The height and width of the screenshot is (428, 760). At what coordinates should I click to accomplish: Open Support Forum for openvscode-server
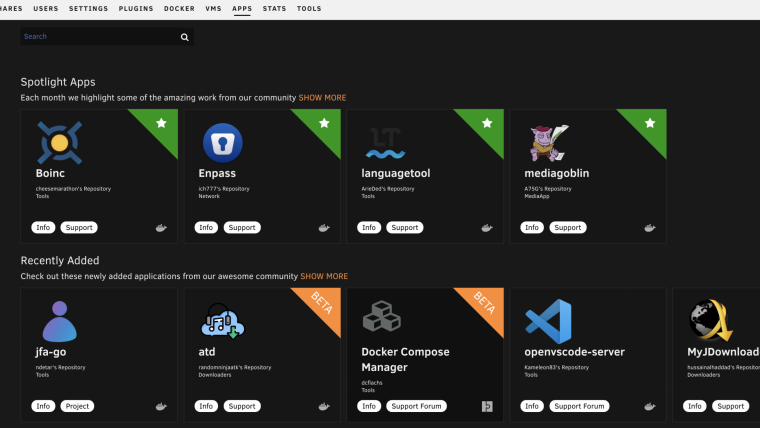click(x=579, y=406)
